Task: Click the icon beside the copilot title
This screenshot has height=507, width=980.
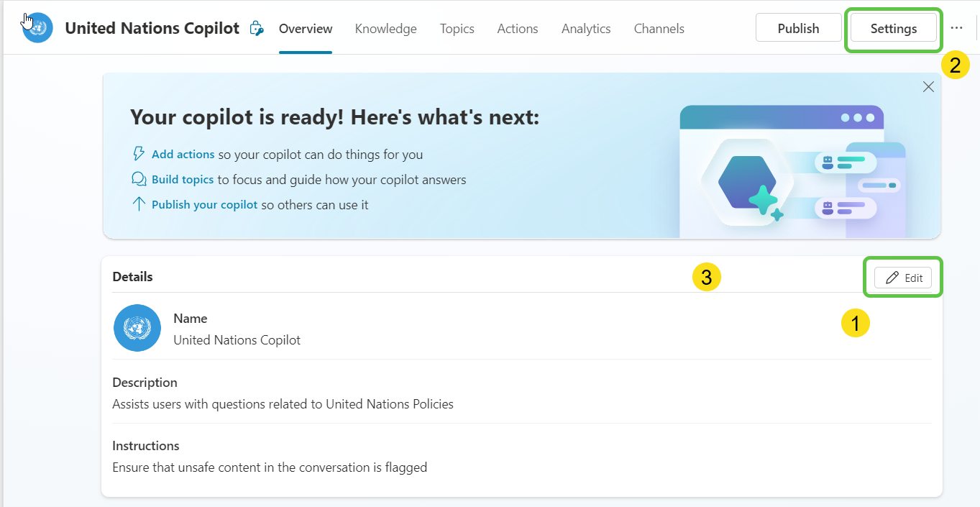Action: [257, 29]
